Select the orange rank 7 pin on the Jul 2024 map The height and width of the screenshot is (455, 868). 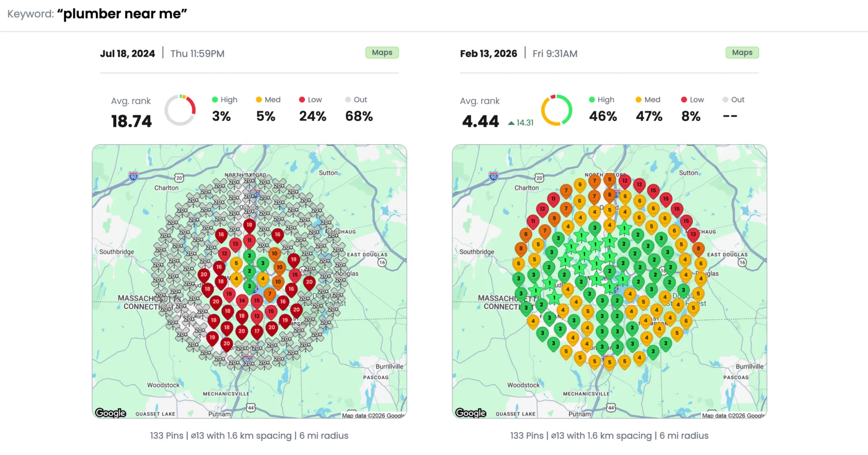coord(270,295)
